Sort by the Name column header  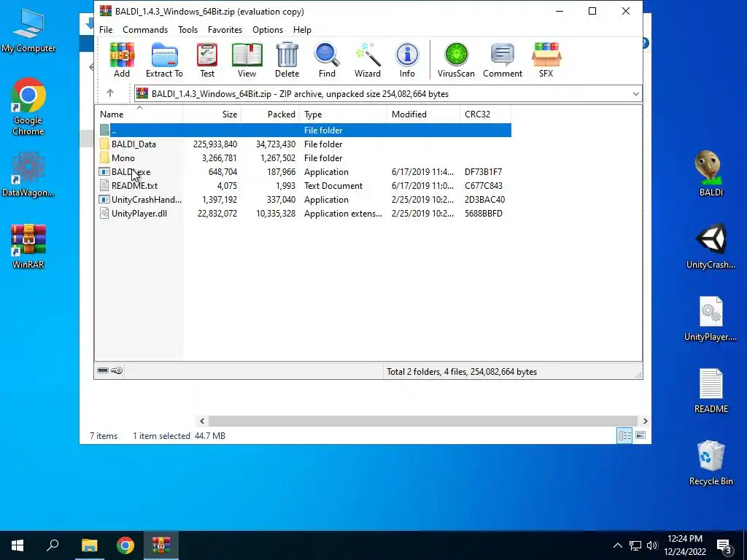pos(139,114)
